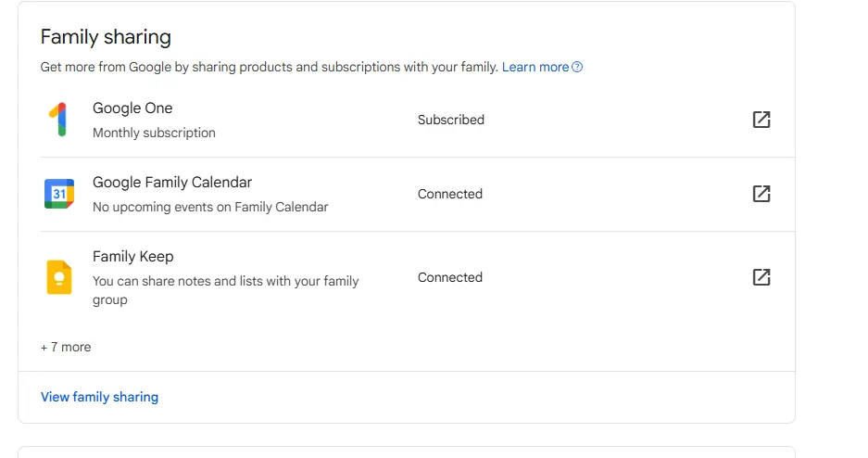Open Family Keep external link icon

(x=761, y=277)
